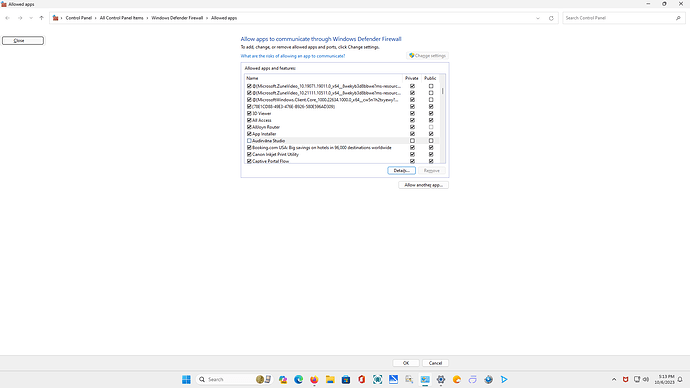690x388 pixels.
Task: Click All Control Panel Items breadcrumb
Action: 121,18
